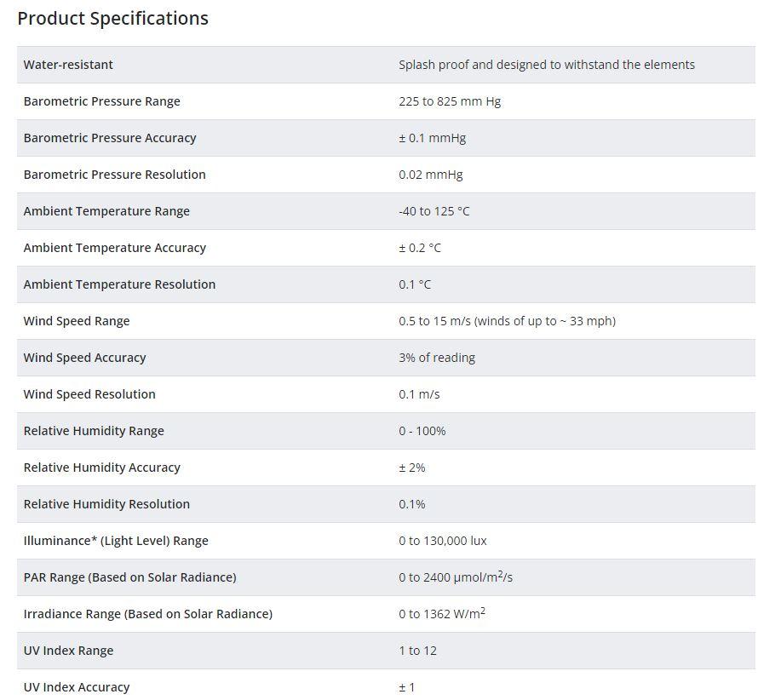The image size is (758, 700).
Task: Select the Barometric Pressure Range label
Action: (102, 101)
